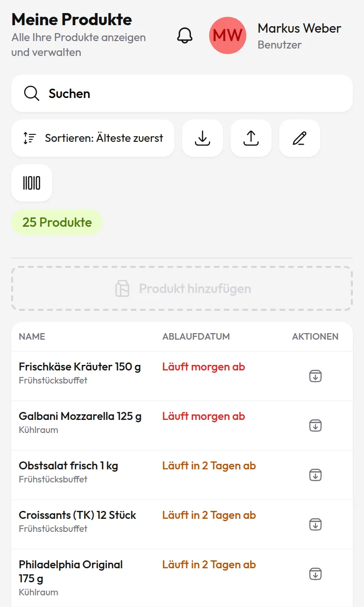Screen dimensions: 364x607
Task: Open the barcode scanner button
Action: point(32,183)
